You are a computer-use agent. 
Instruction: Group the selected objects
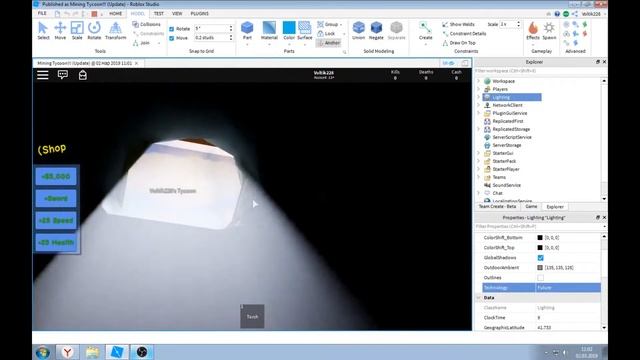click(328, 24)
